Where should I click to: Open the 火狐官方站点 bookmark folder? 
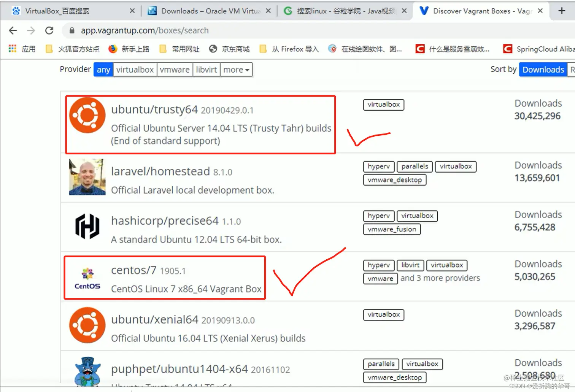point(72,49)
